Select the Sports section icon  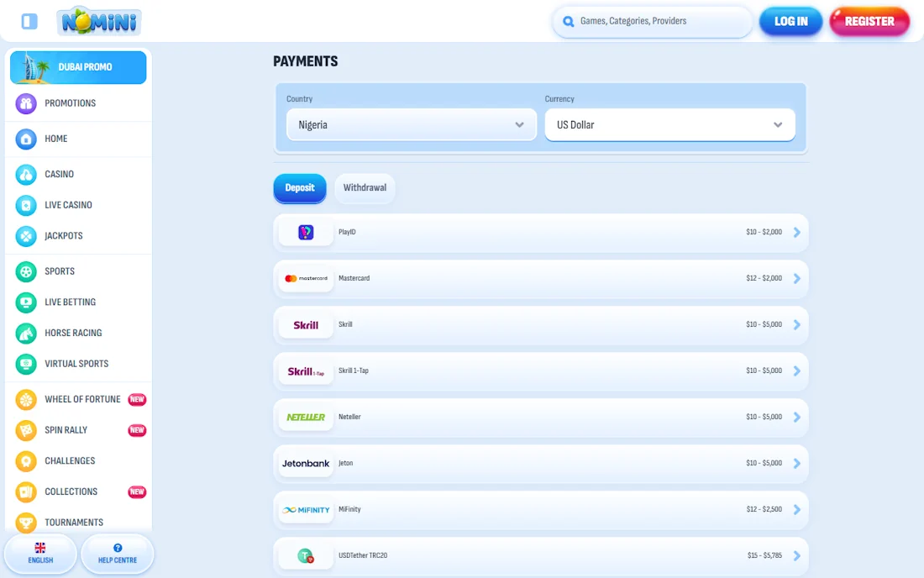tap(24, 271)
